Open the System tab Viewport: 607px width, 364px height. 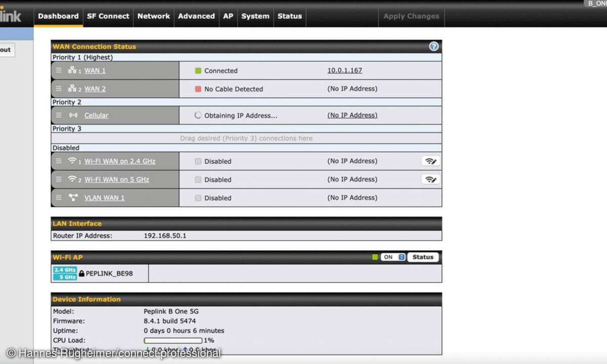click(255, 16)
